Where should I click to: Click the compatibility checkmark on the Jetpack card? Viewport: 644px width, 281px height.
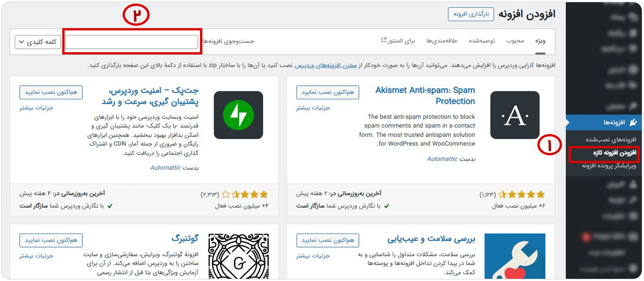(109, 206)
